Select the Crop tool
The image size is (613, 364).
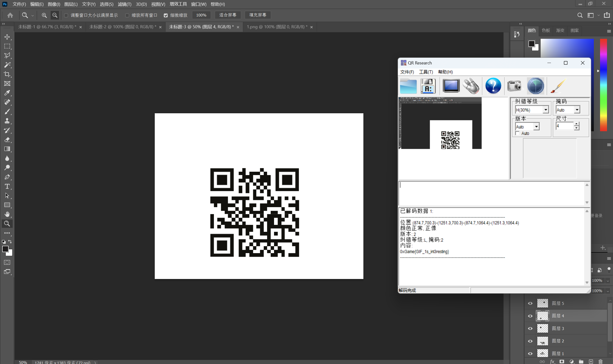[7, 74]
